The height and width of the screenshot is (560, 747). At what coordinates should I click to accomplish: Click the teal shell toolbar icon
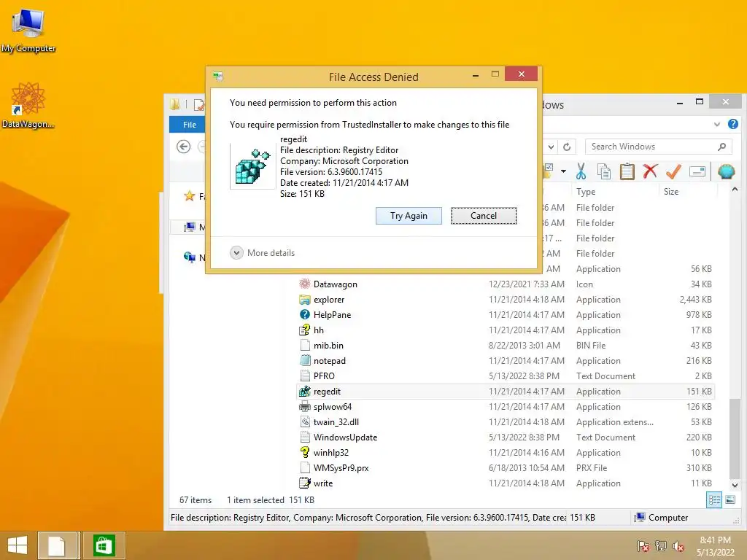(x=726, y=171)
